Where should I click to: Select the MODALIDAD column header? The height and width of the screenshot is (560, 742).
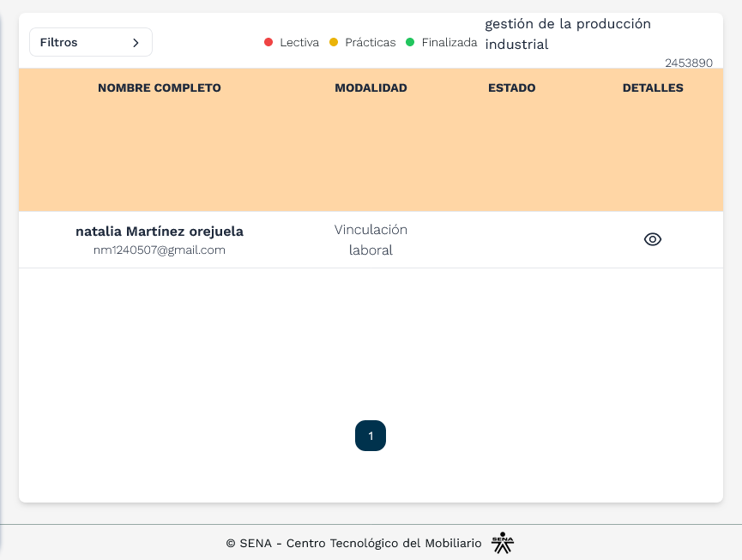371,87
